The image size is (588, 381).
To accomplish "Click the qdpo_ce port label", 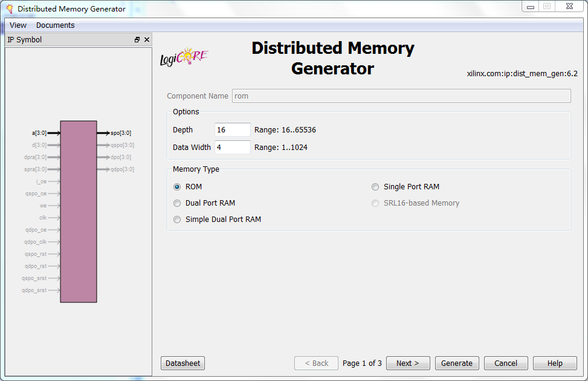I will [x=36, y=230].
